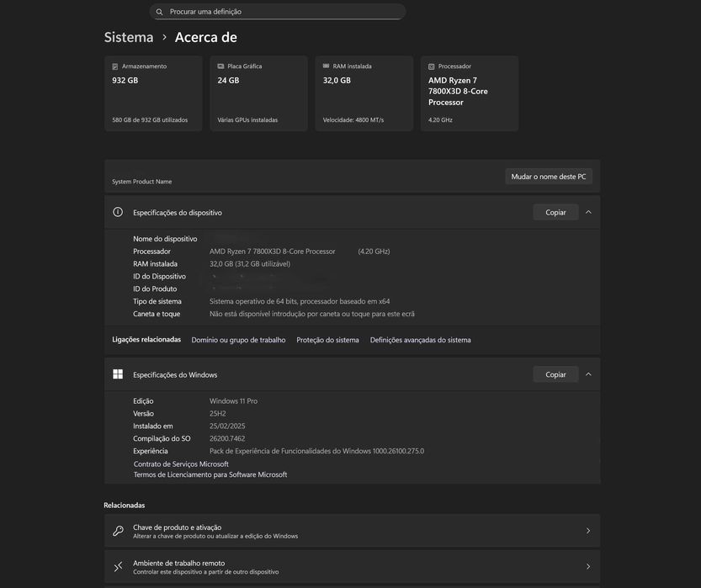Click chevron on 'Ambiente de trabalho remoto'
Image resolution: width=701 pixels, height=588 pixels.
coord(588,567)
